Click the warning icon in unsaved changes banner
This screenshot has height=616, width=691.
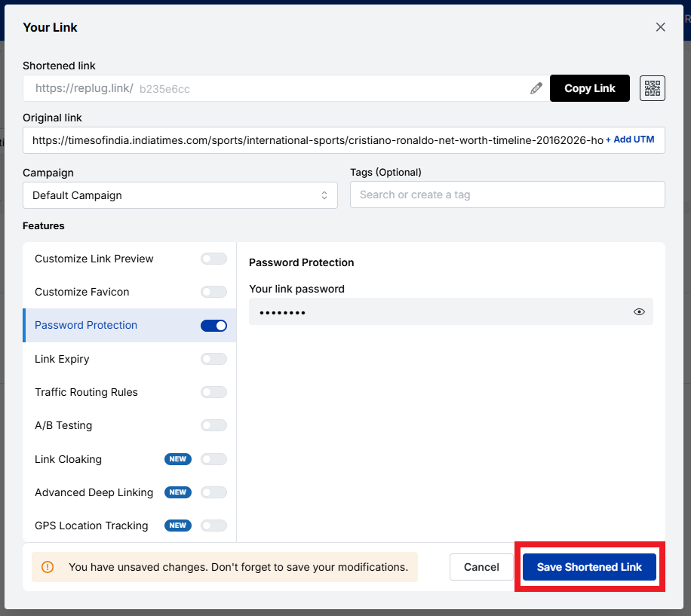(x=48, y=567)
